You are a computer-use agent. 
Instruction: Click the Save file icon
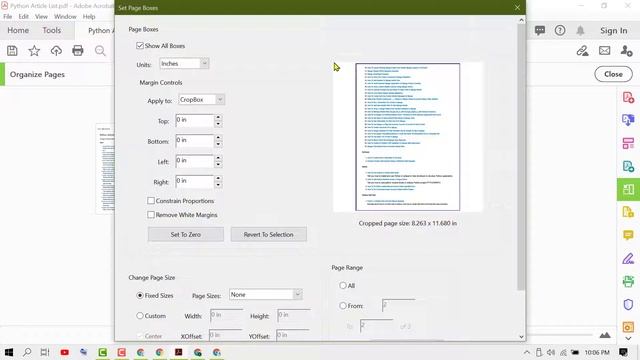[12, 51]
